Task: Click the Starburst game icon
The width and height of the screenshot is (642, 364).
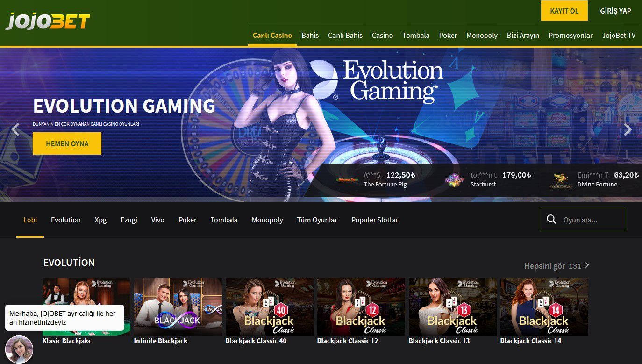Action: coord(454,179)
